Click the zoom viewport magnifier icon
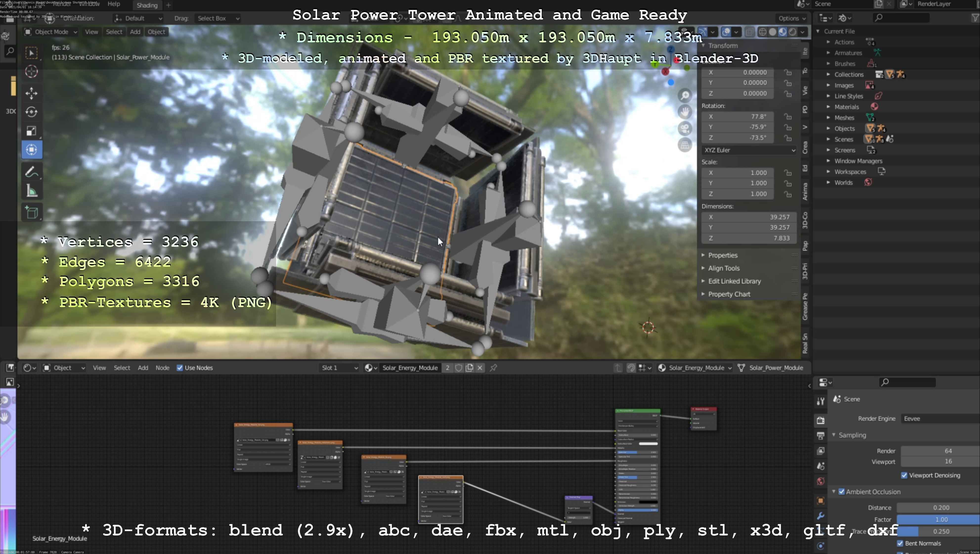The width and height of the screenshot is (980, 554). (x=685, y=95)
